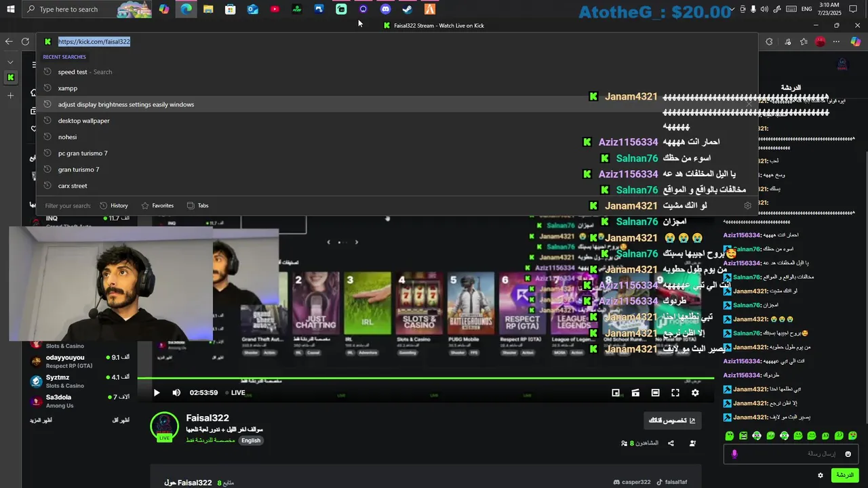Open File Explorer from the taskbar
This screenshot has width=868, height=488.
(208, 9)
